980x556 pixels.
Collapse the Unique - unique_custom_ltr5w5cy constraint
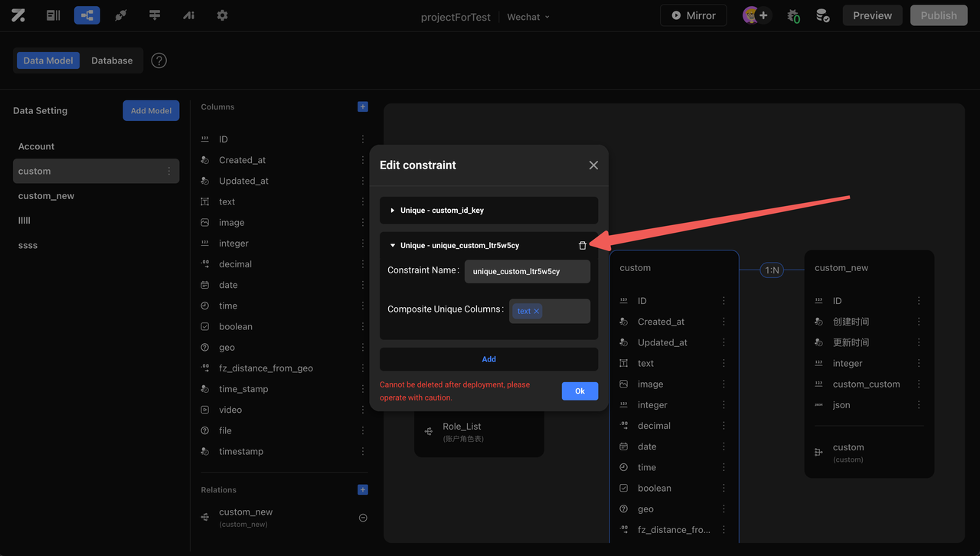[393, 246]
